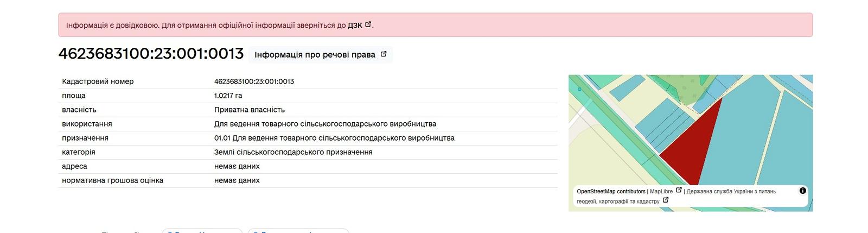Follow the MapLibre attribution link

tap(661, 192)
